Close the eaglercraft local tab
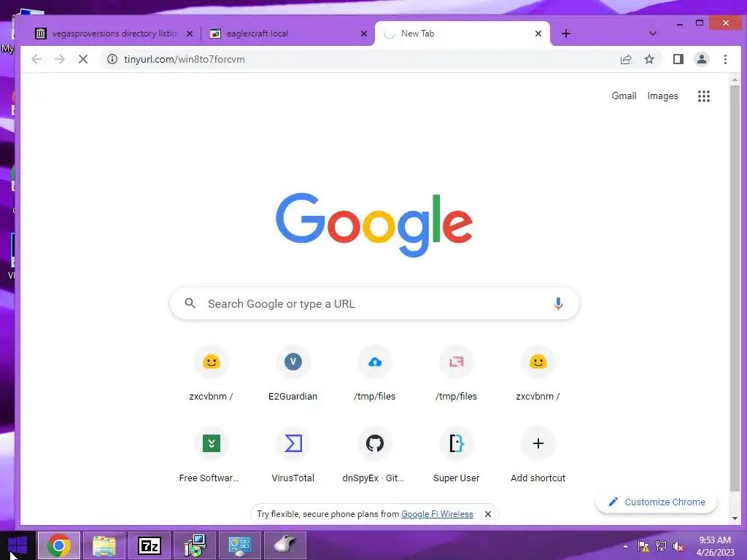Viewport: 747px width, 560px height. click(364, 34)
